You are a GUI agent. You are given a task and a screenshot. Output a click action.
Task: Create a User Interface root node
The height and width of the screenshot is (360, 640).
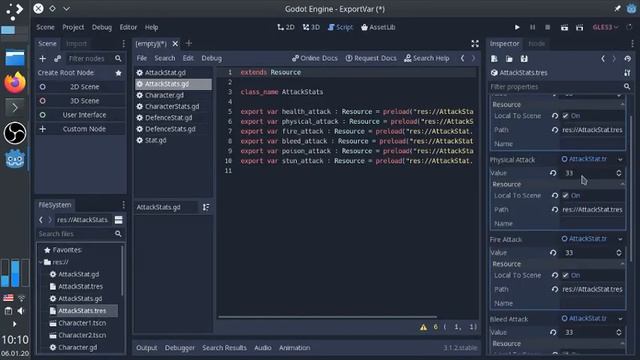pyautogui.click(x=80, y=115)
